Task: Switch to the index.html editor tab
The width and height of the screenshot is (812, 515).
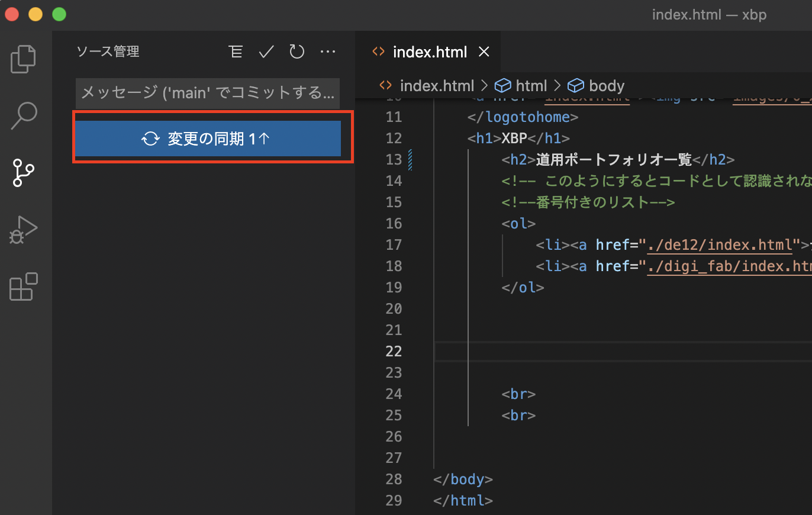Action: pos(430,51)
